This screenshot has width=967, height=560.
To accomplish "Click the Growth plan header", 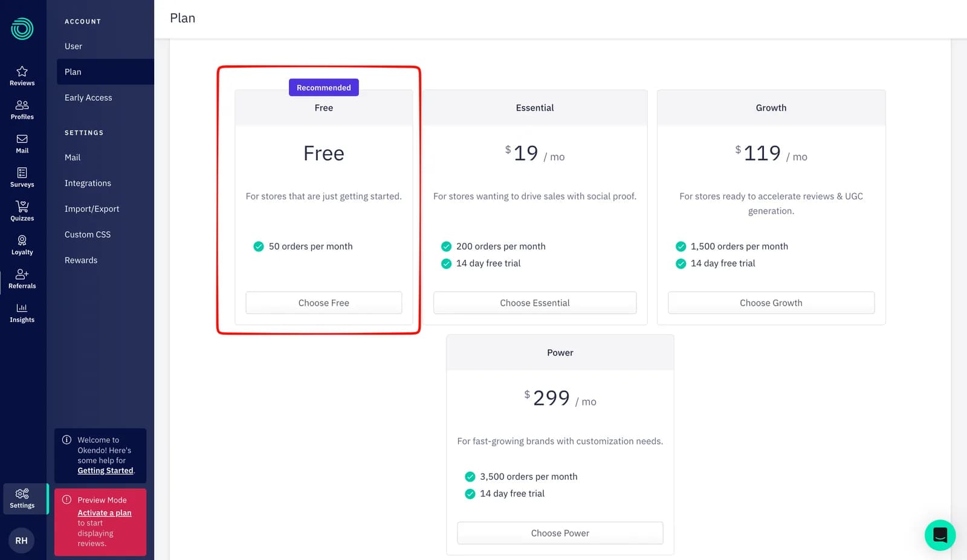I will point(771,108).
